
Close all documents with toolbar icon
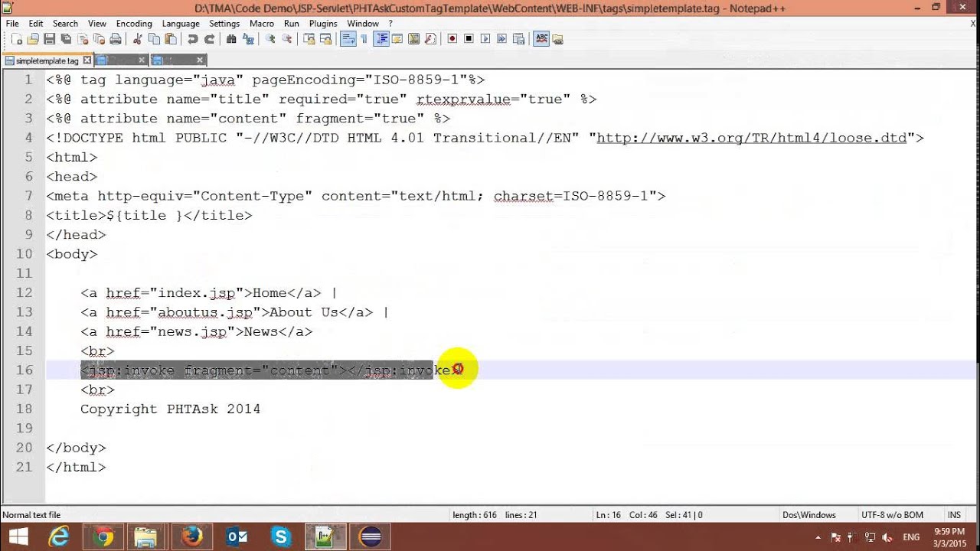[99, 39]
